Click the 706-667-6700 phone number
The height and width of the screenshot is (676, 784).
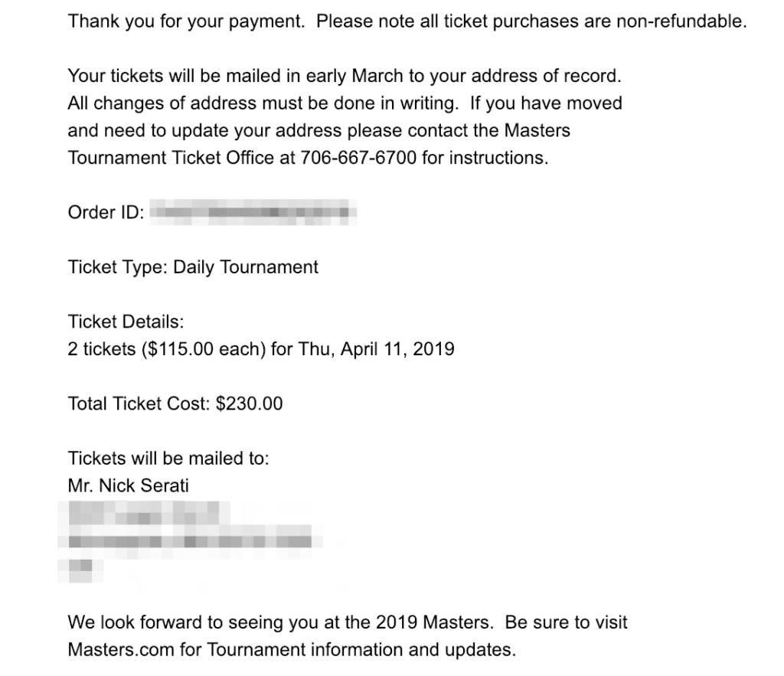[358, 158]
